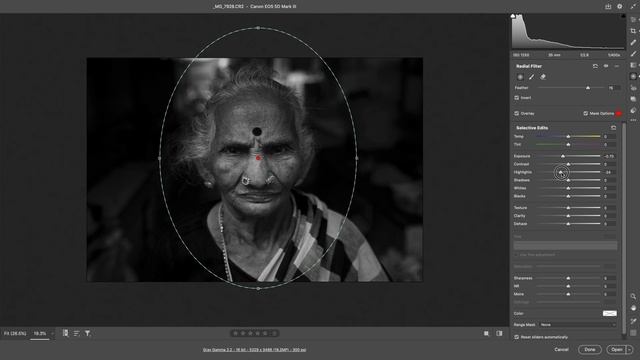The width and height of the screenshot is (640, 360).
Task: Select eraser icon in Radial Filter panel
Action: tap(543, 77)
